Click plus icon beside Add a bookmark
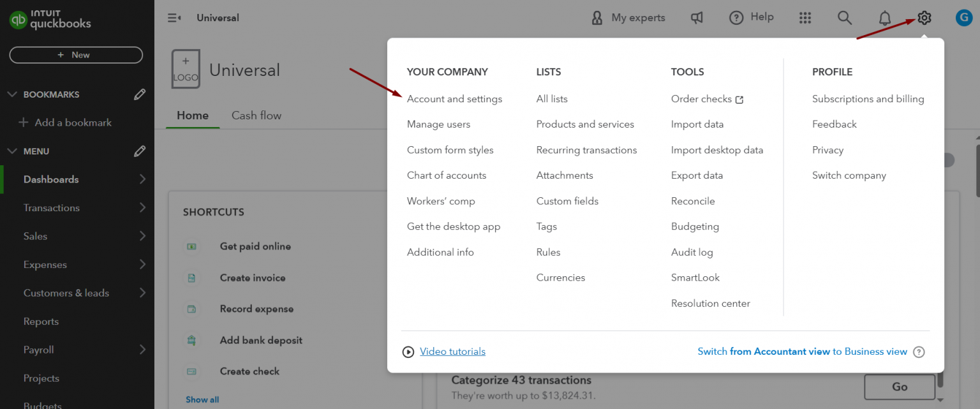The height and width of the screenshot is (409, 980). (x=24, y=123)
